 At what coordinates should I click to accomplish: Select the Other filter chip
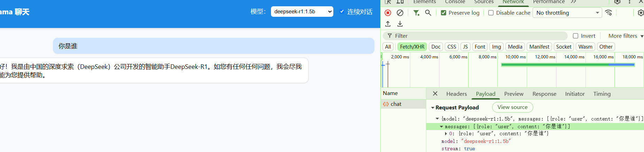tap(606, 47)
